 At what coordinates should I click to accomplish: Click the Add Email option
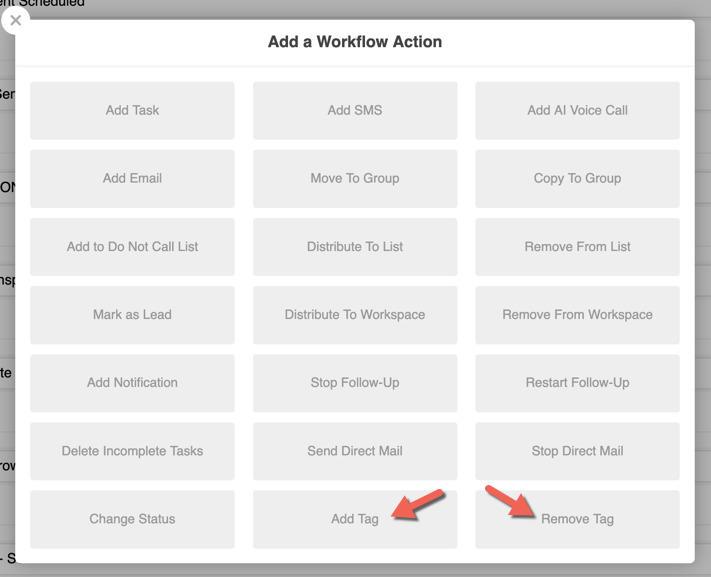(x=132, y=178)
